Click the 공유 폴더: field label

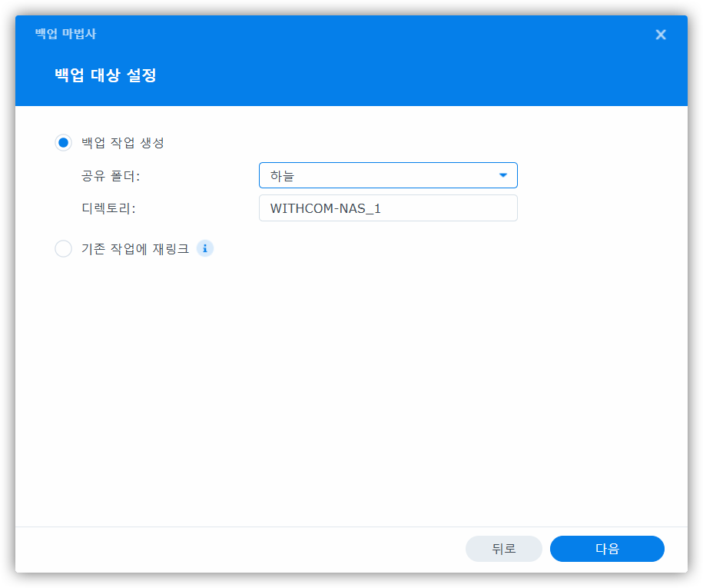coord(111,176)
